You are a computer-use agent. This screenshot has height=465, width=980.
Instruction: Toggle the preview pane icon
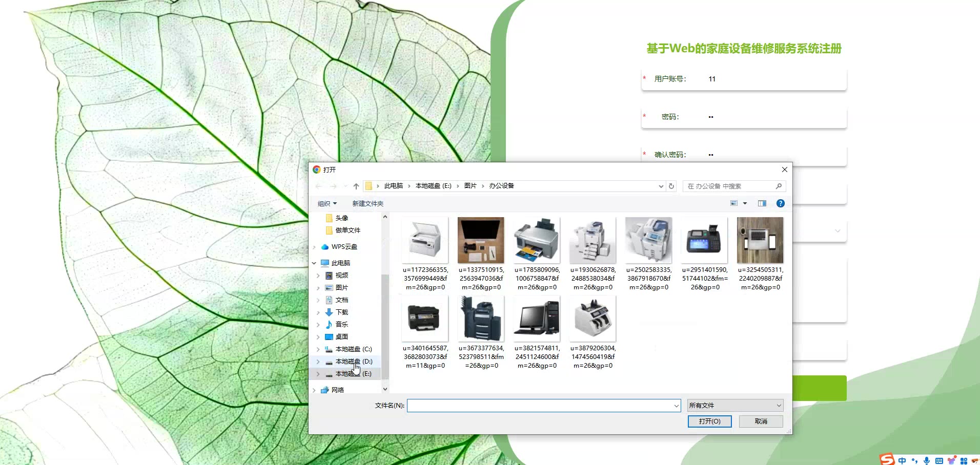(762, 203)
